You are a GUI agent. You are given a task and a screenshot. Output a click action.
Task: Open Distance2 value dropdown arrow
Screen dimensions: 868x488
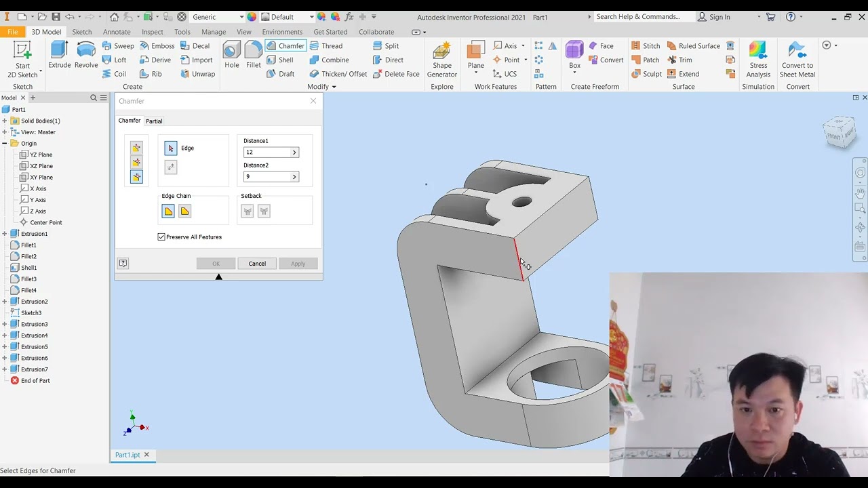coord(294,177)
